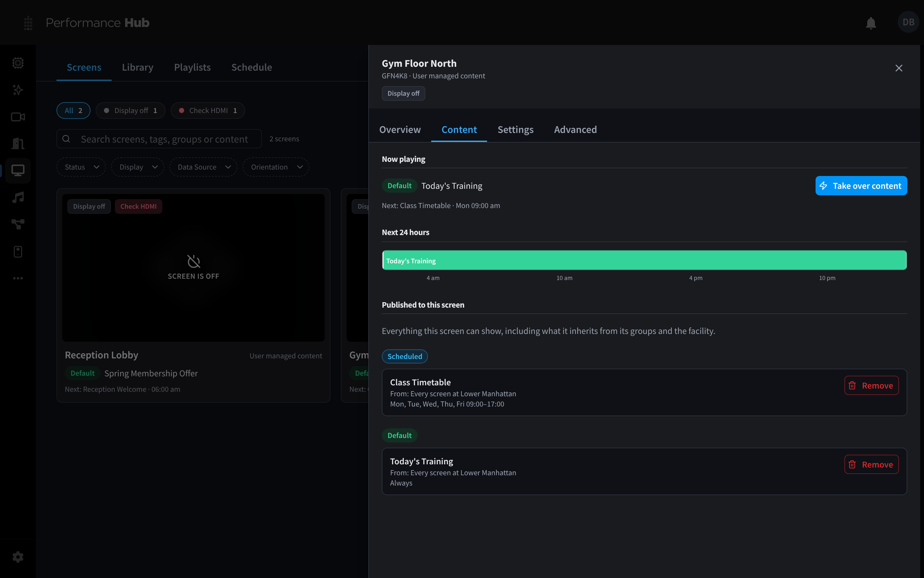Open the building facility icon in sidebar
Image resolution: width=924 pixels, height=578 pixels.
[18, 144]
